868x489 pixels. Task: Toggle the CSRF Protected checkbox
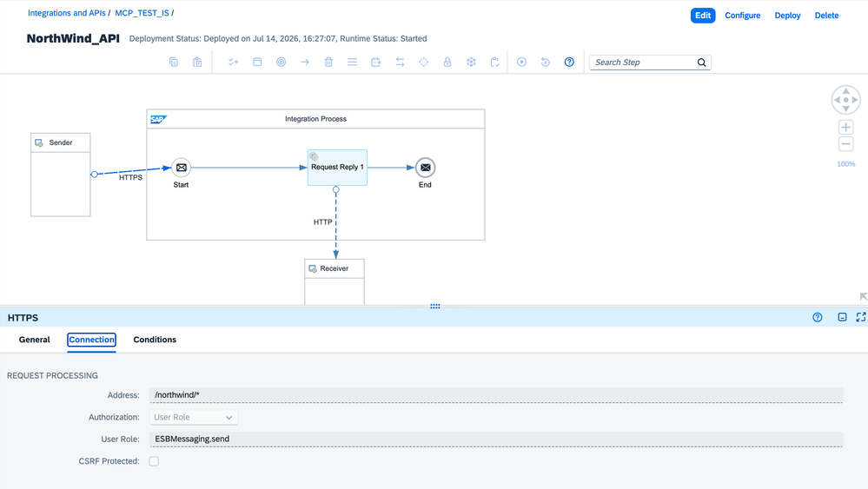point(154,461)
